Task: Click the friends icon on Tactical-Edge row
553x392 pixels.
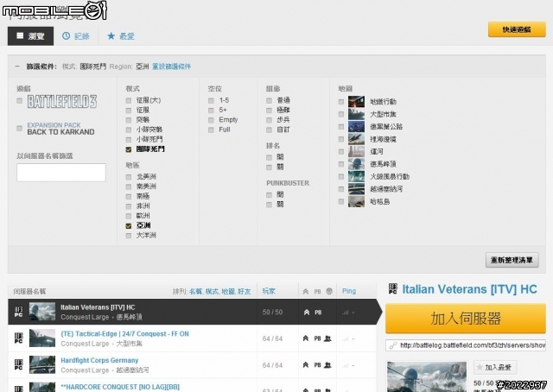Action: 327,338
